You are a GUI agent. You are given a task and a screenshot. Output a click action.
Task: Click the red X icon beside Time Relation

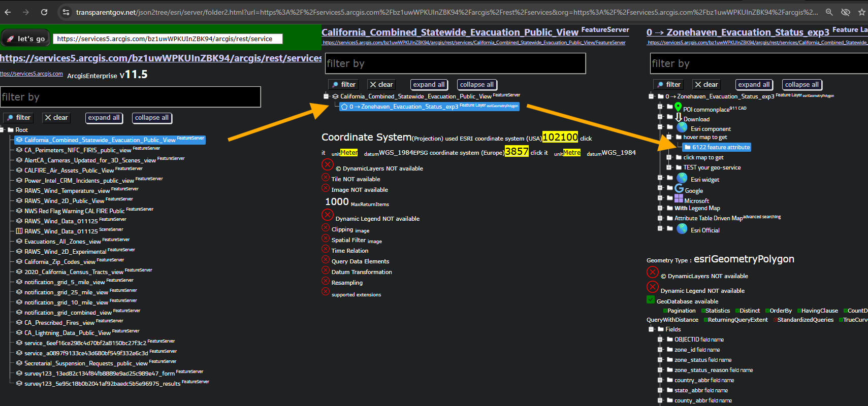click(x=326, y=249)
